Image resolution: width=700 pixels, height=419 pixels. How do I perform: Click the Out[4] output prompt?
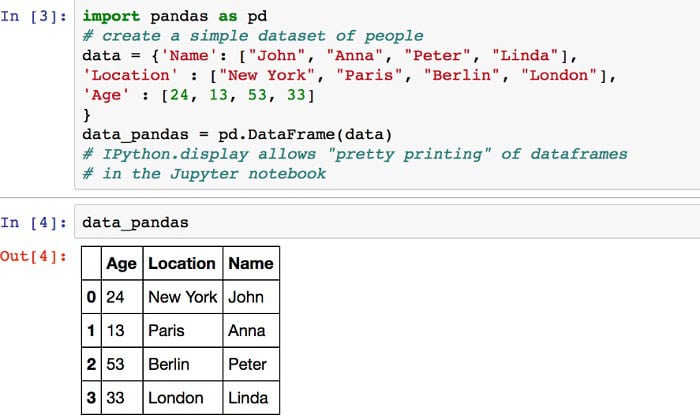tap(33, 256)
